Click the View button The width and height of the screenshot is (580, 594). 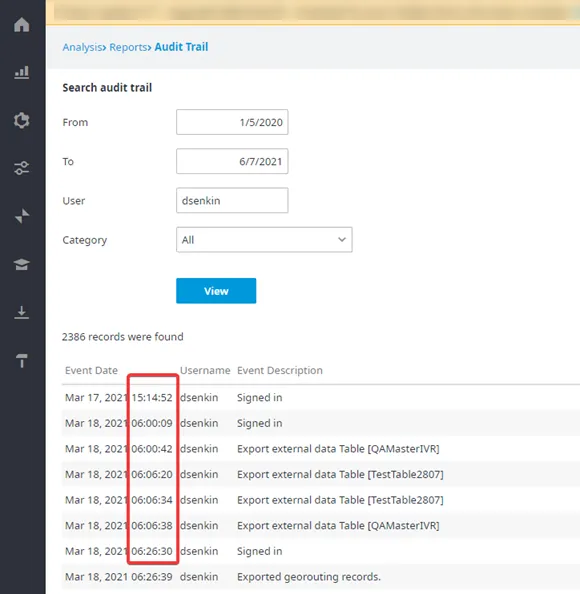click(216, 291)
